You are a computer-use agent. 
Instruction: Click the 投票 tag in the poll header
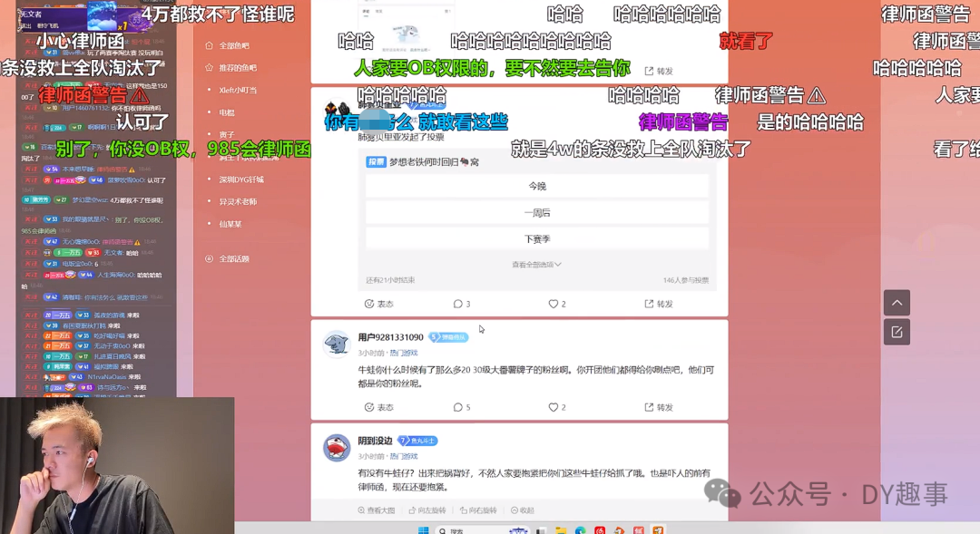(x=376, y=161)
